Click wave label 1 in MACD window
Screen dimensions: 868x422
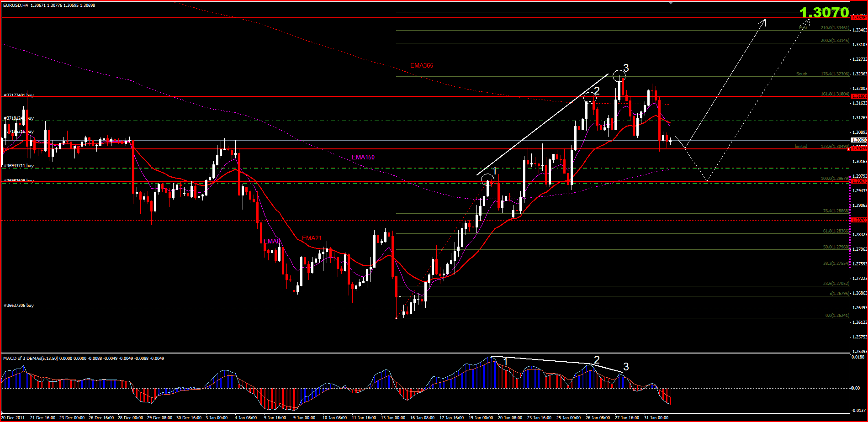point(505,362)
